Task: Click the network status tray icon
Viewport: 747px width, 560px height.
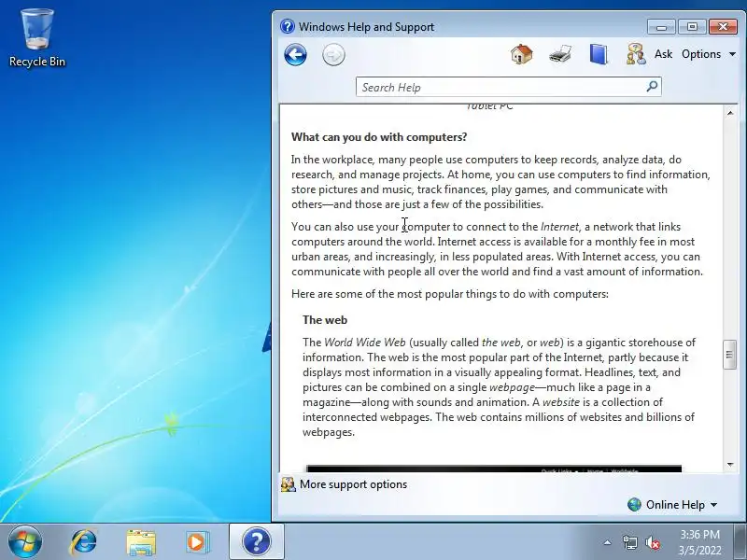Action: pyautogui.click(x=629, y=542)
